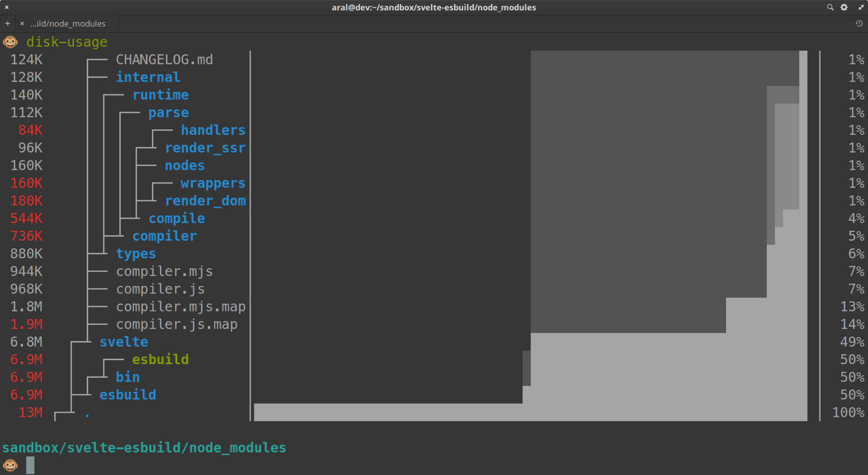Click the 96K size value
The image size is (868, 475).
click(x=31, y=148)
